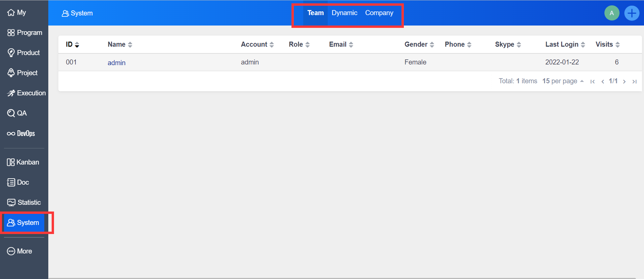The image size is (644, 279).
Task: Go to the next page arrow
Action: tap(624, 82)
